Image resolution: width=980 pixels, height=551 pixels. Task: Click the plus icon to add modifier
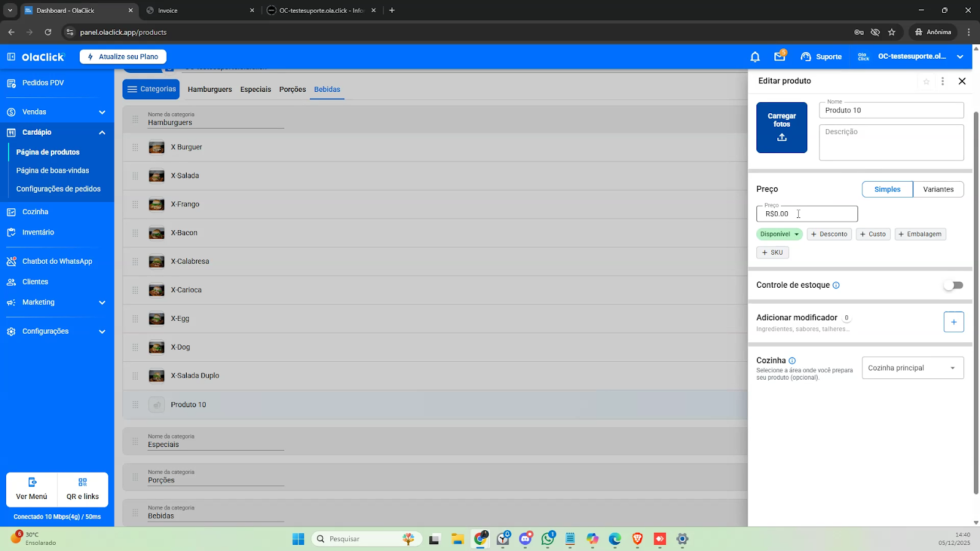pos(953,322)
